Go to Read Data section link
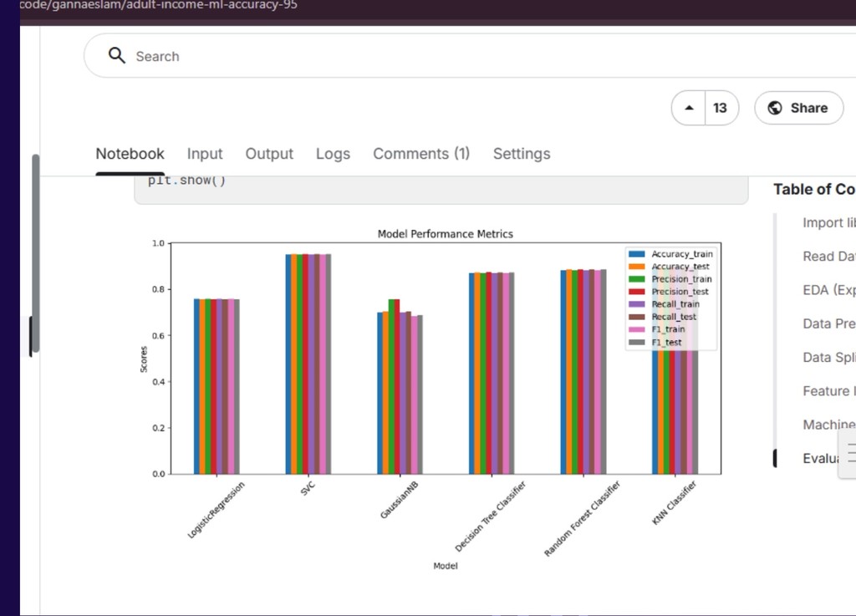Viewport: 856px width, 616px height. pos(828,257)
